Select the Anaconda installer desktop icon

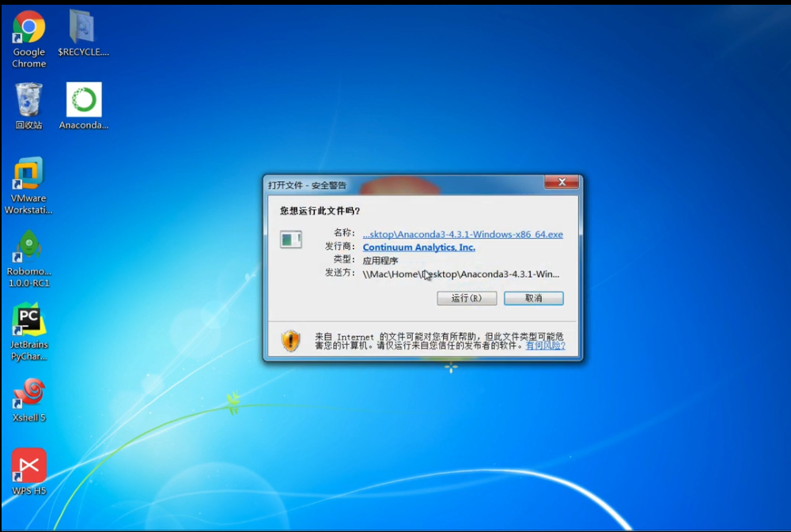[x=84, y=106]
